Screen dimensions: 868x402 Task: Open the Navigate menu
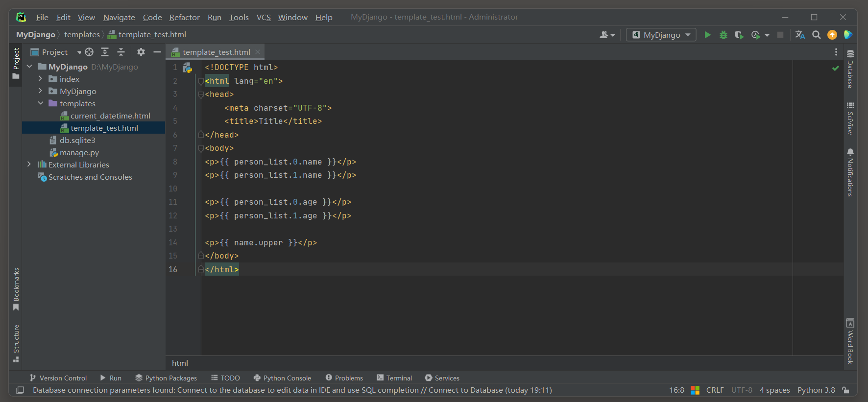119,17
